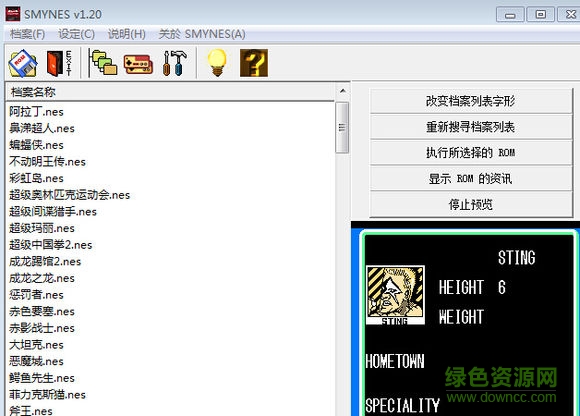The image size is (580, 416).
Task: Click the 改变档案列表字形 button
Action: tap(471, 101)
